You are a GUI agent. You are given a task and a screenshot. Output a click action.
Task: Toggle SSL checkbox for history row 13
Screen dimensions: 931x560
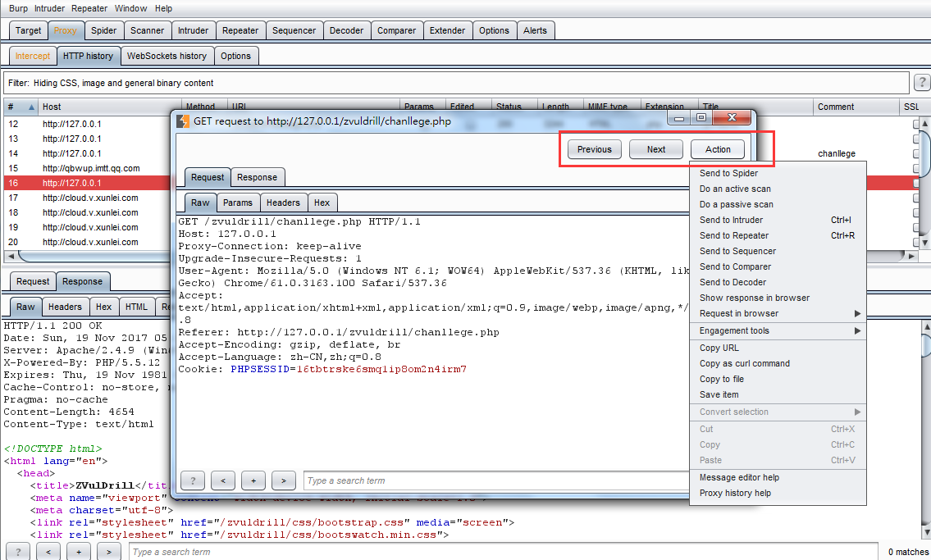[916, 139]
